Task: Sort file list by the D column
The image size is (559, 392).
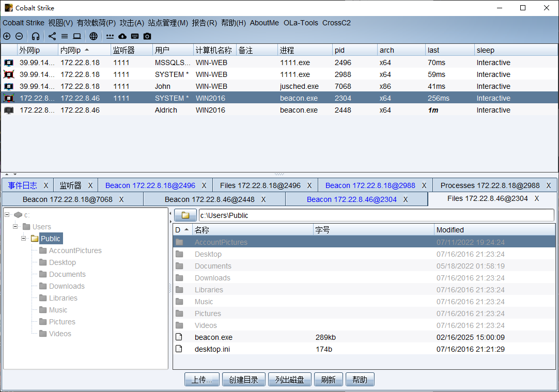Action: (x=182, y=230)
